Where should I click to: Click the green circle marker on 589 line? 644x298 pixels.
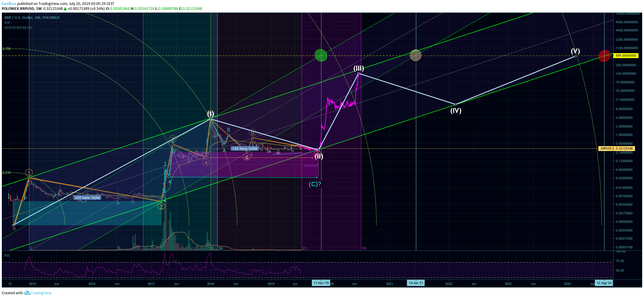pyautogui.click(x=321, y=55)
